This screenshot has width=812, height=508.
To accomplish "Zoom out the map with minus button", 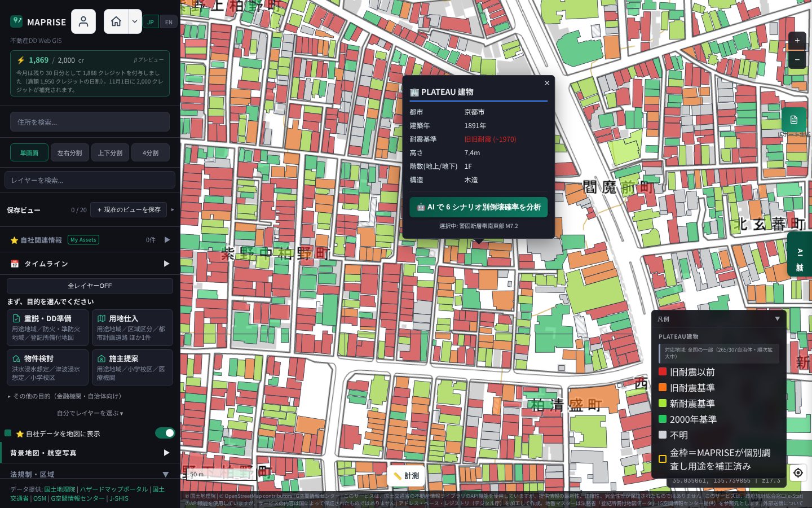I will pyautogui.click(x=797, y=59).
